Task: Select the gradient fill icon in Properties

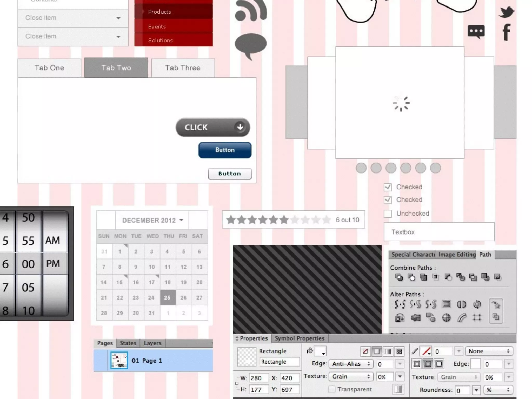Action: click(388, 351)
